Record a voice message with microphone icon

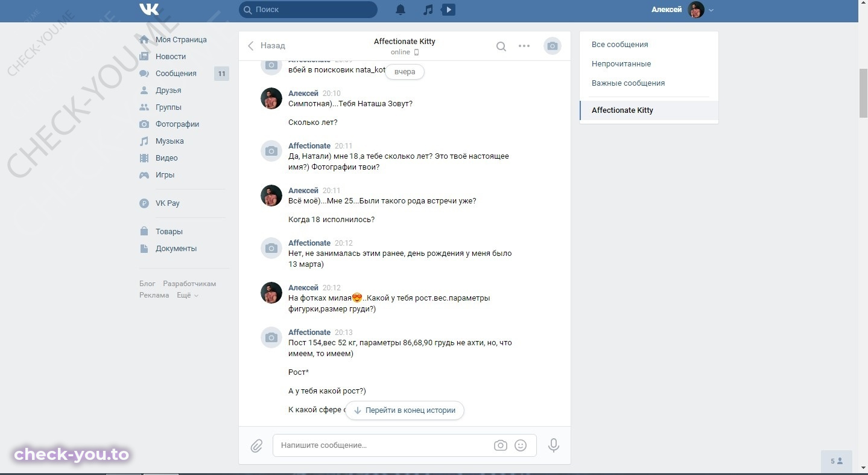pos(554,445)
